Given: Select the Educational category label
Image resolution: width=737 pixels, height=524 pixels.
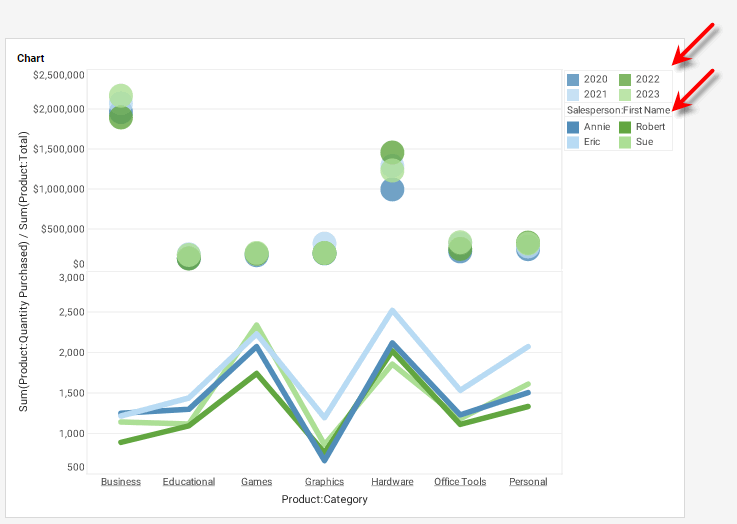Looking at the screenshot, I should coord(189,482).
